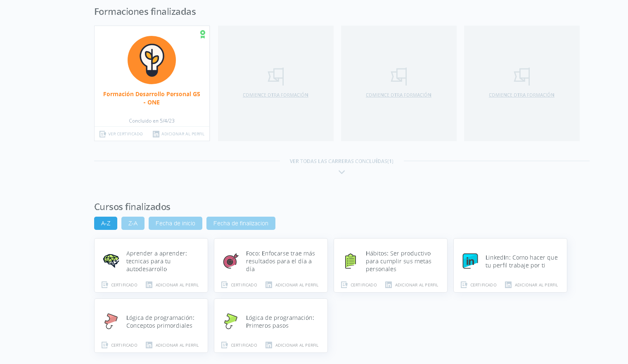Click the LinkedIn course logo icon
This screenshot has height=364, width=628.
470,261
